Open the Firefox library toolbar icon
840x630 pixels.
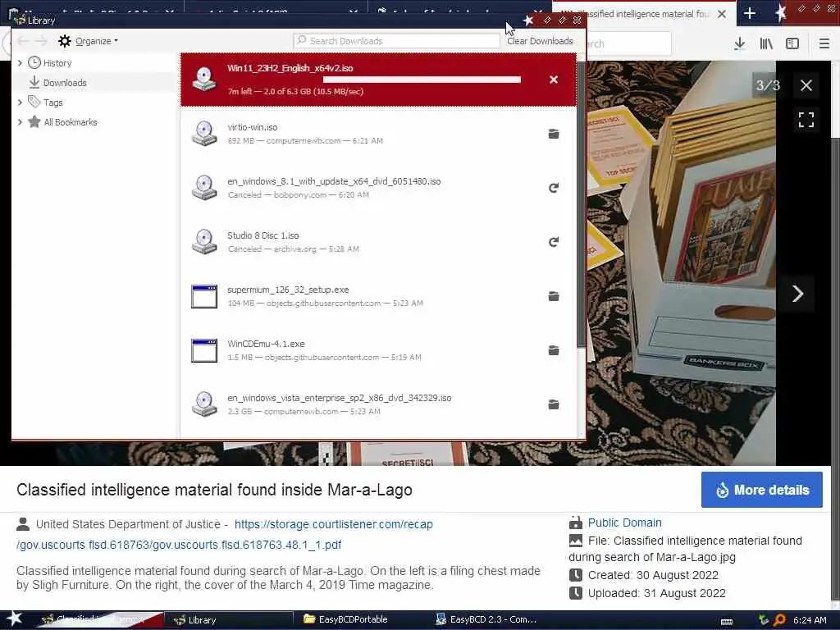[766, 43]
